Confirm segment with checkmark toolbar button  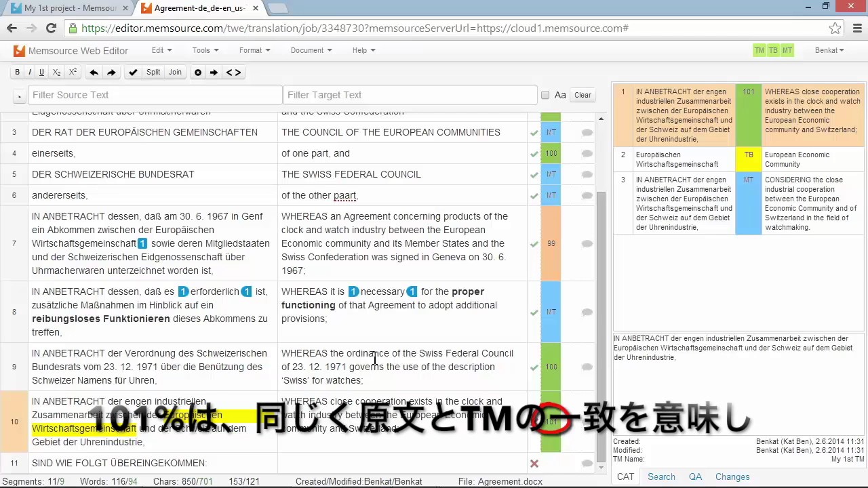tap(133, 73)
